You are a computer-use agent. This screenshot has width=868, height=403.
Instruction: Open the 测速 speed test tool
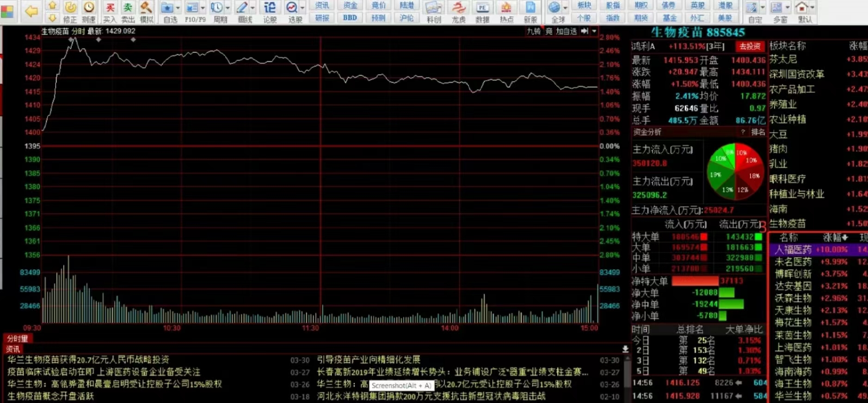click(x=88, y=12)
